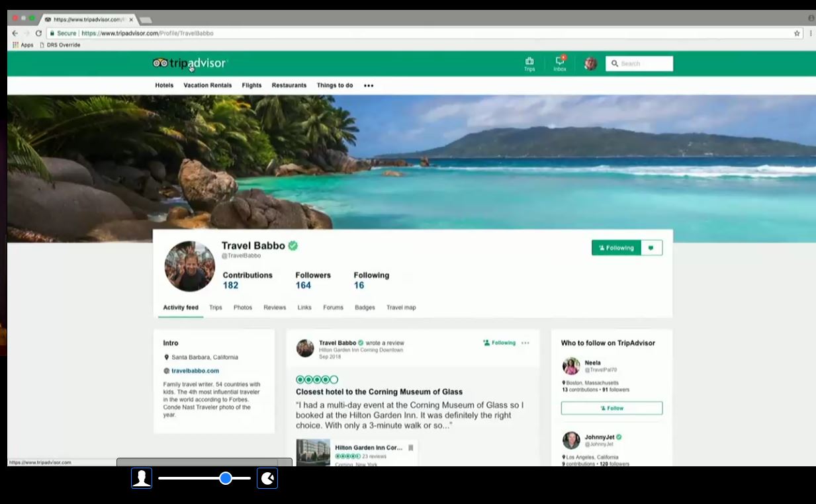The height and width of the screenshot is (504, 816).
Task: Click the message icon beside Following button
Action: tap(651, 248)
